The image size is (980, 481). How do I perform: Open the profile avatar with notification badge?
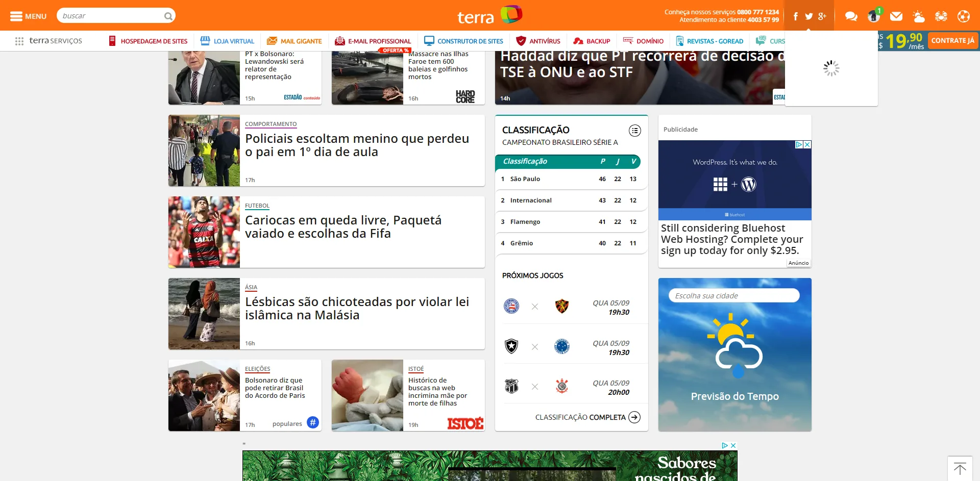pos(874,16)
